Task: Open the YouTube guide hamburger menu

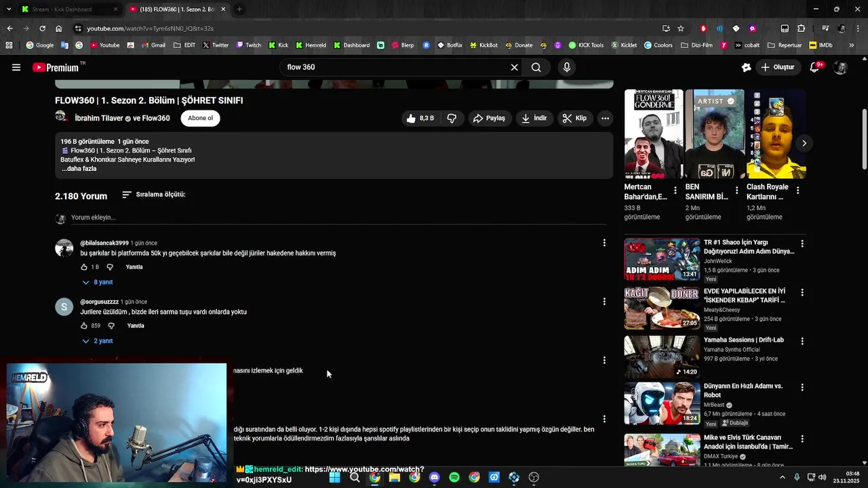Action: 16,67
